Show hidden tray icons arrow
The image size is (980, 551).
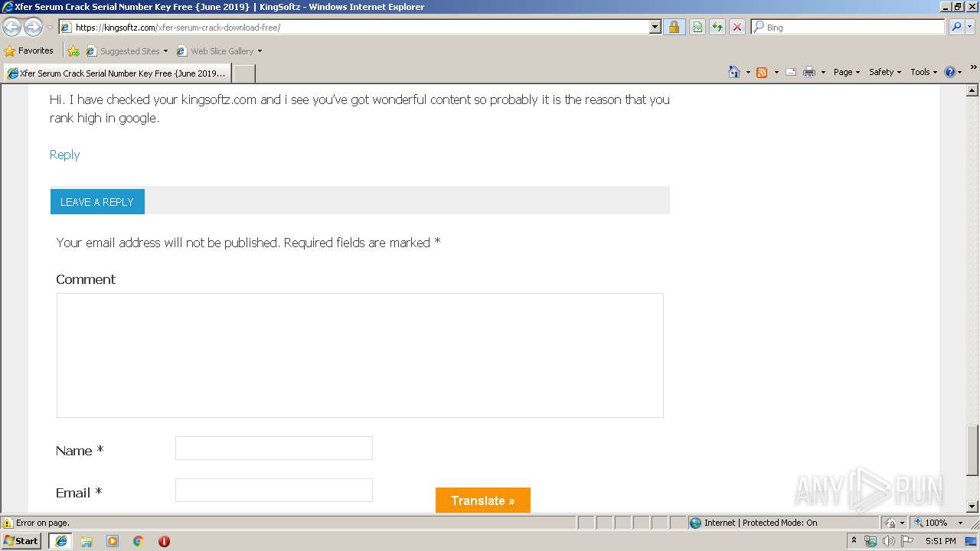pos(854,540)
